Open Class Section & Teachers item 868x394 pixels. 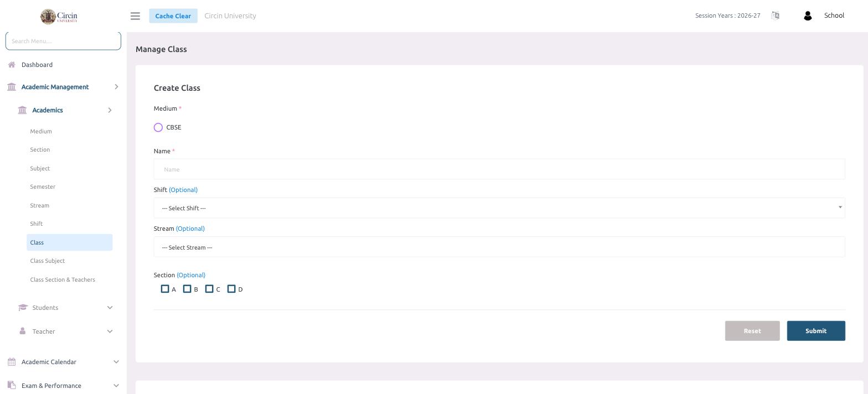[63, 279]
